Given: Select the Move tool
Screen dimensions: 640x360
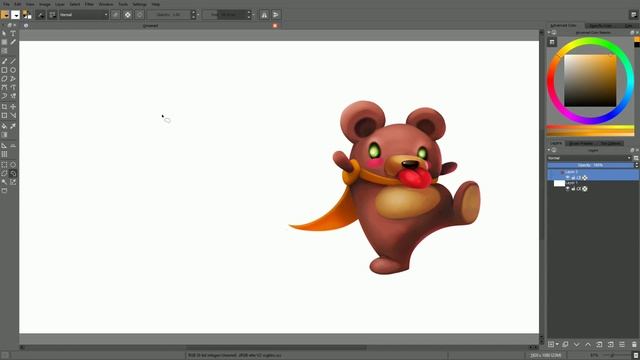Looking at the screenshot, I should (x=13, y=107).
